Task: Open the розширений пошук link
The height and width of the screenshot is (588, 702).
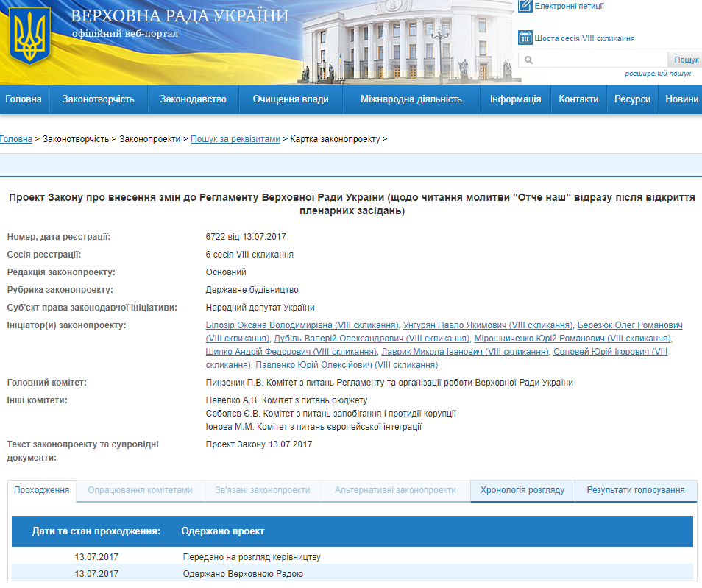Action: tap(658, 74)
